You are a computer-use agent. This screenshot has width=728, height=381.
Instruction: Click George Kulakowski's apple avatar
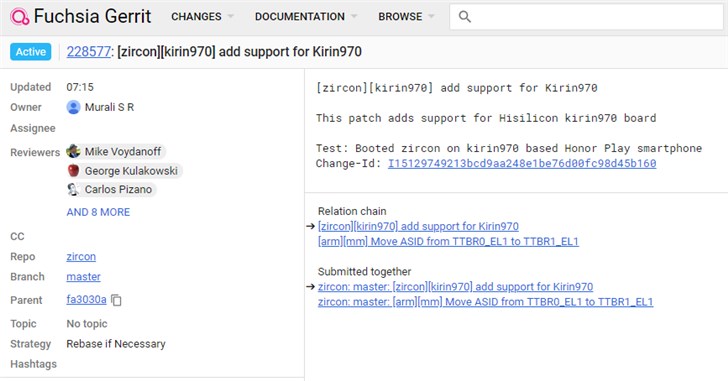pyautogui.click(x=73, y=171)
